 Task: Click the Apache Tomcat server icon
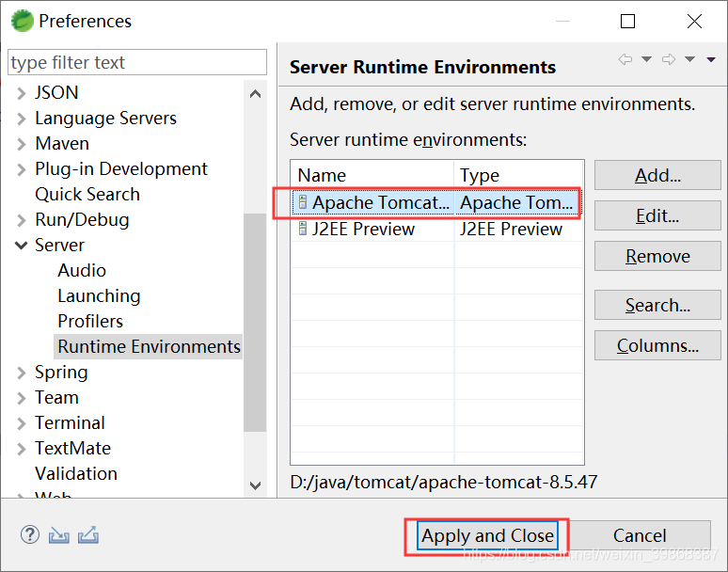pyautogui.click(x=303, y=202)
